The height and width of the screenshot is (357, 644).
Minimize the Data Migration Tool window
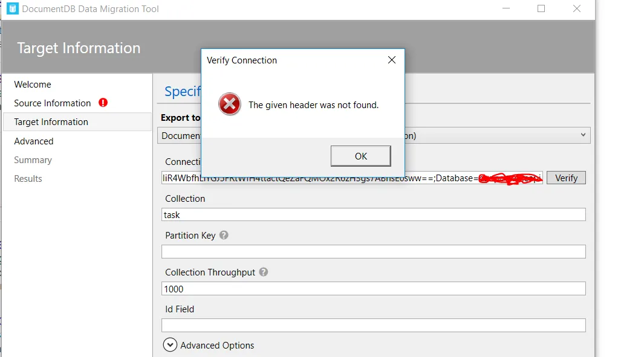tap(506, 8)
